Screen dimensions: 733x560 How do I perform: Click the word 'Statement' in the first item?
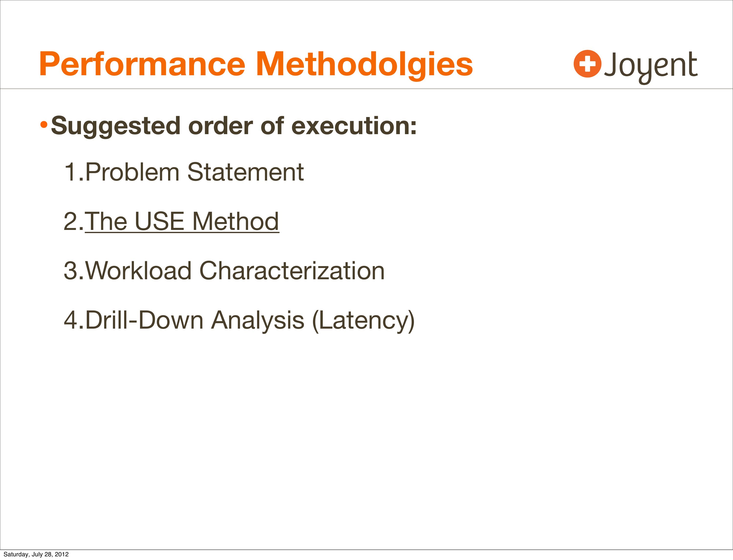[245, 172]
